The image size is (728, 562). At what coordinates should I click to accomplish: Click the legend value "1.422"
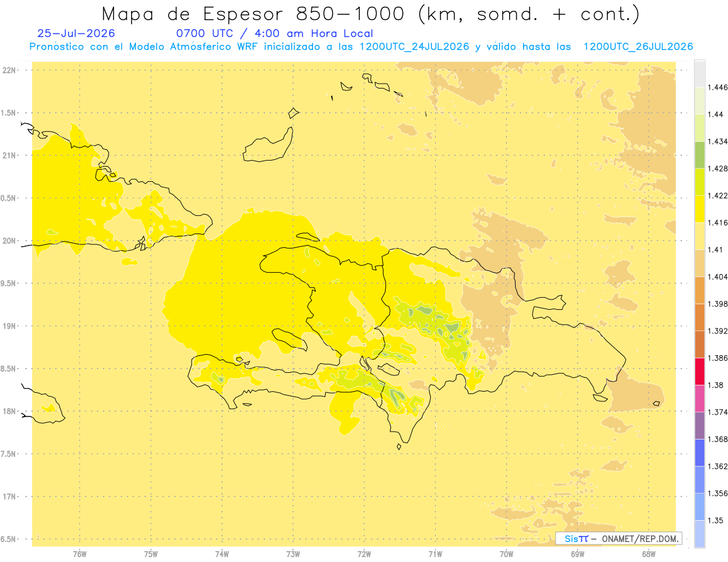click(x=718, y=195)
